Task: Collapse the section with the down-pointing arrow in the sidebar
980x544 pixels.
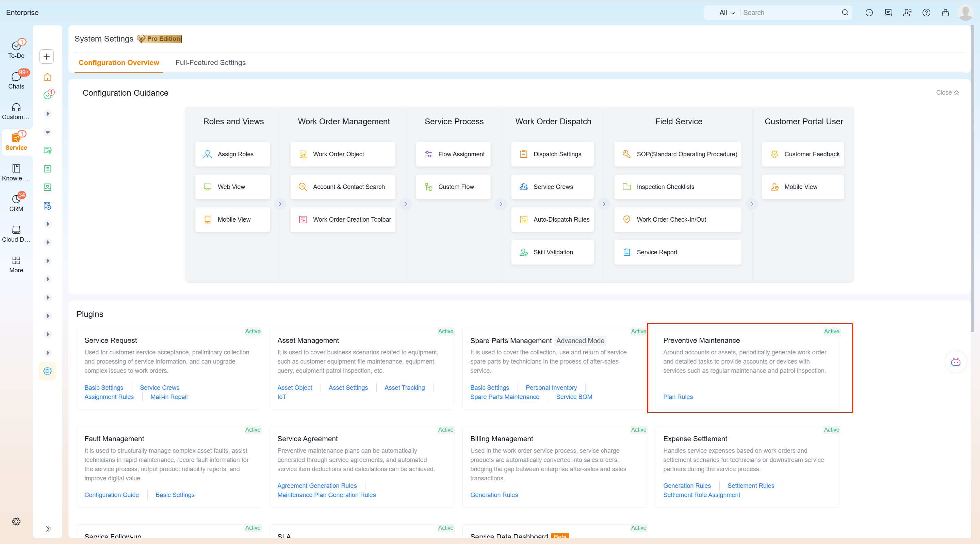Action: 48,132
